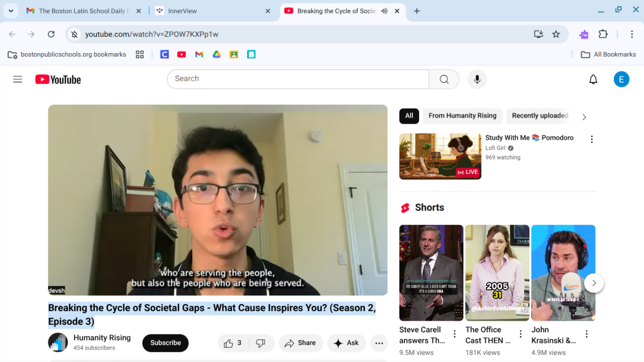The width and height of the screenshot is (644, 362).
Task: Bookmark this page with the star
Action: coord(556,34)
